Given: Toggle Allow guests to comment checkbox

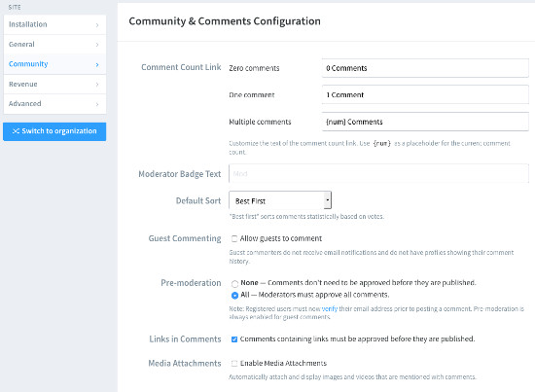Looking at the screenshot, I should pyautogui.click(x=234, y=238).
